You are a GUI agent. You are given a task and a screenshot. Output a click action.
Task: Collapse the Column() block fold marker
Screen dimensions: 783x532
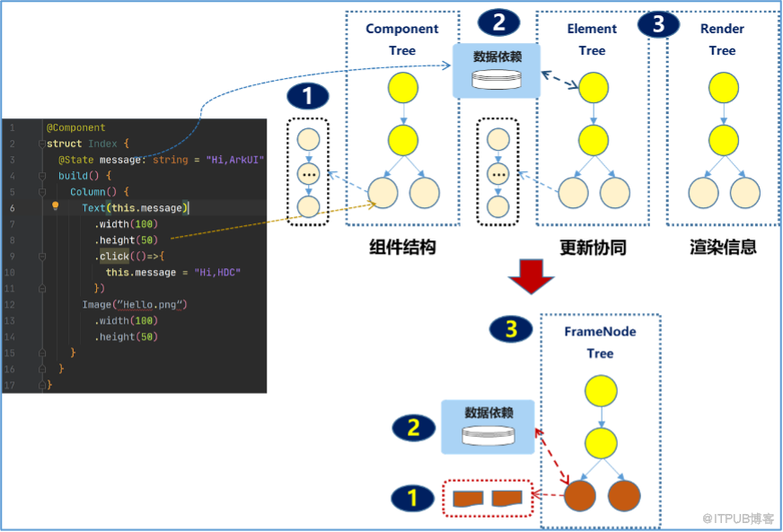[x=42, y=192]
